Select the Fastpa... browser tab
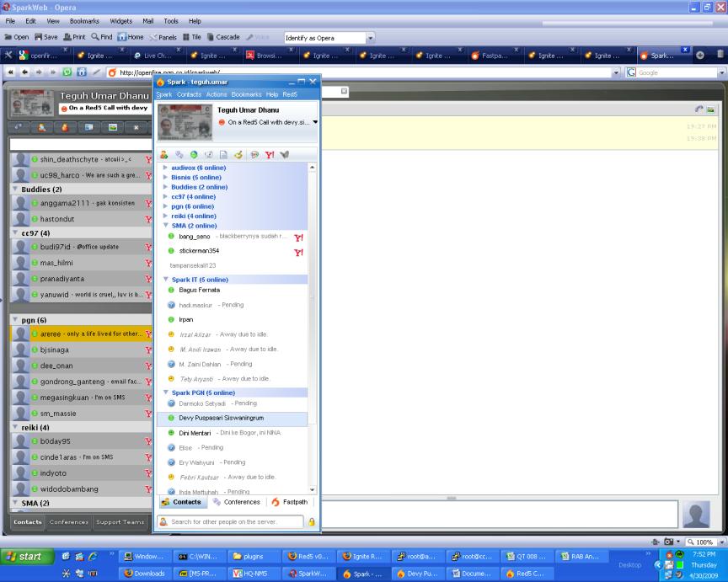The width and height of the screenshot is (728, 582). pos(495,56)
